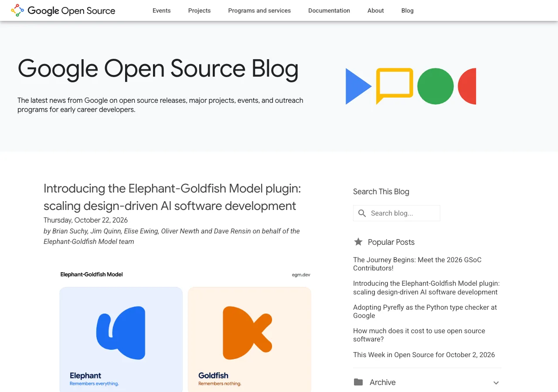Image resolution: width=558 pixels, height=392 pixels.
Task: Click the blue triangle in the banner graphic
Action: coord(359,86)
